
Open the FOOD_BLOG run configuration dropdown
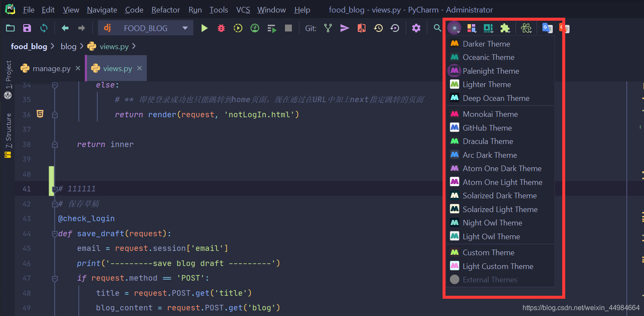point(146,28)
